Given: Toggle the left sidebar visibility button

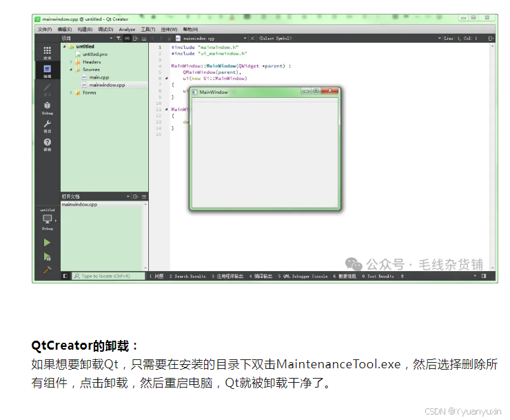Looking at the screenshot, I should 65,276.
